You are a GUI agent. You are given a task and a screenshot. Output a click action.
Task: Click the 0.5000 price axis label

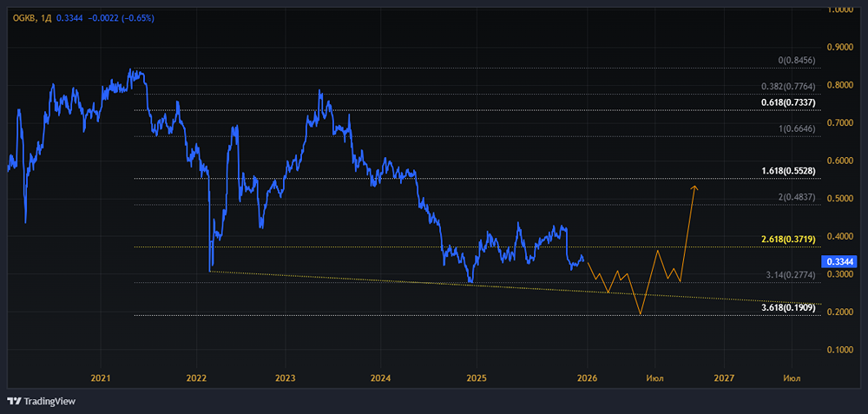(x=838, y=199)
